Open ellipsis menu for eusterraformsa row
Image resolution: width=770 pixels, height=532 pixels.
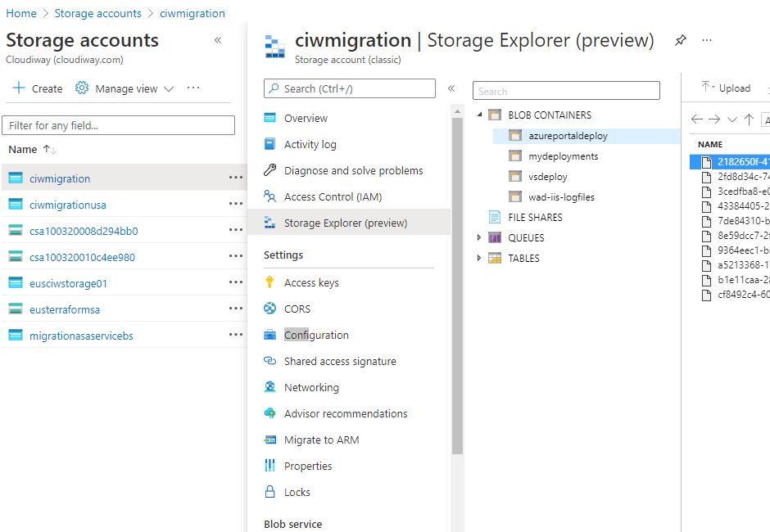click(236, 309)
